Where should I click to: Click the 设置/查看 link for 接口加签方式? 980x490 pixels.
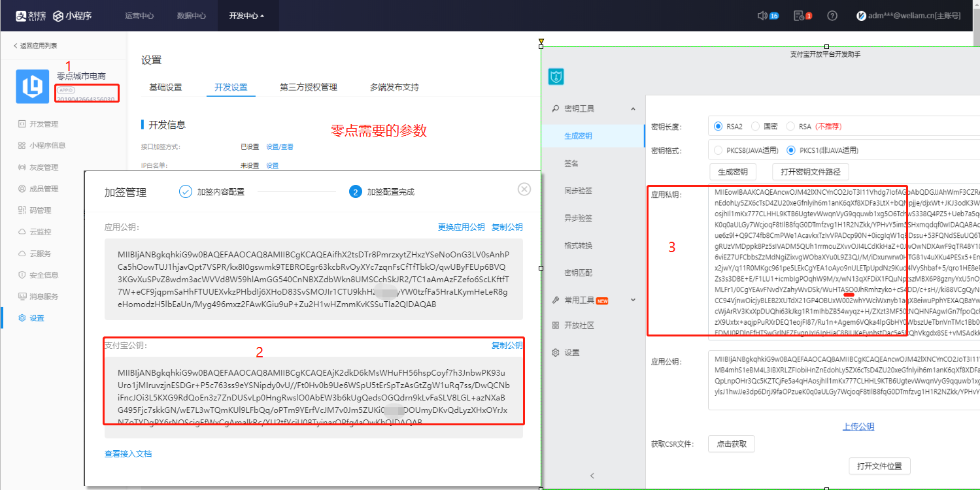pos(280,147)
